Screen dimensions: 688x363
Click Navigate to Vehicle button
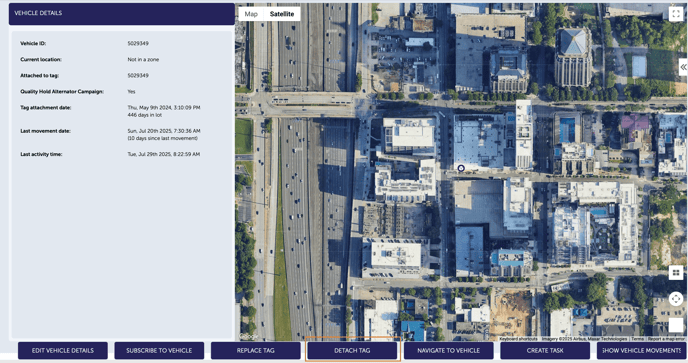(x=449, y=351)
